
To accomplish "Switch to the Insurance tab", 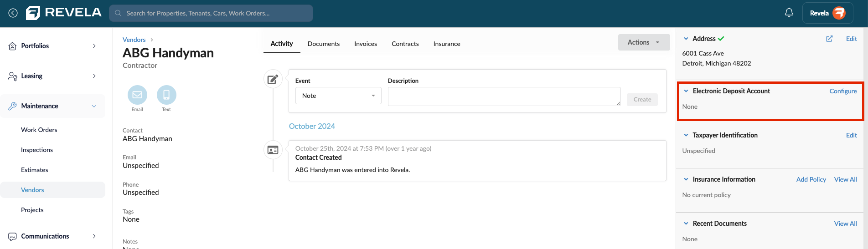I will pyautogui.click(x=447, y=44).
